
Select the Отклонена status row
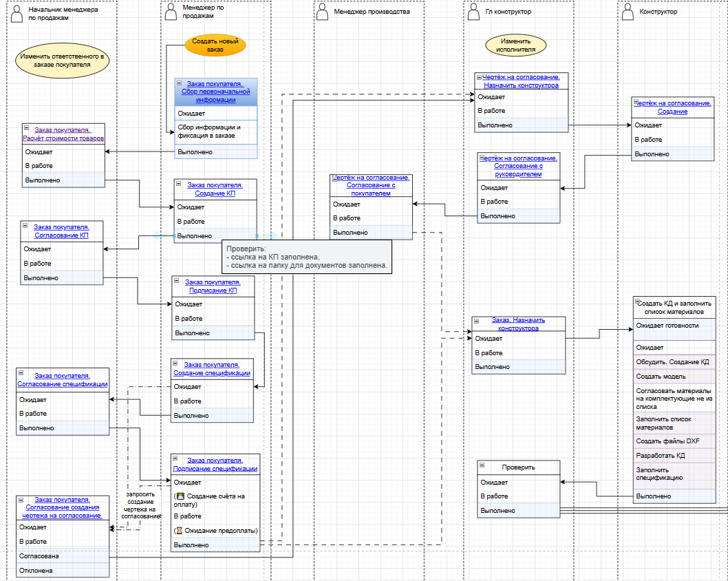(62, 570)
